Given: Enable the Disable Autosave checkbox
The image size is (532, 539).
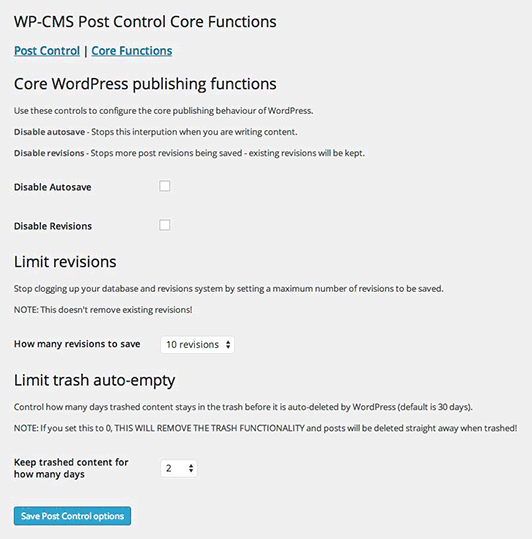Looking at the screenshot, I should pos(165,186).
